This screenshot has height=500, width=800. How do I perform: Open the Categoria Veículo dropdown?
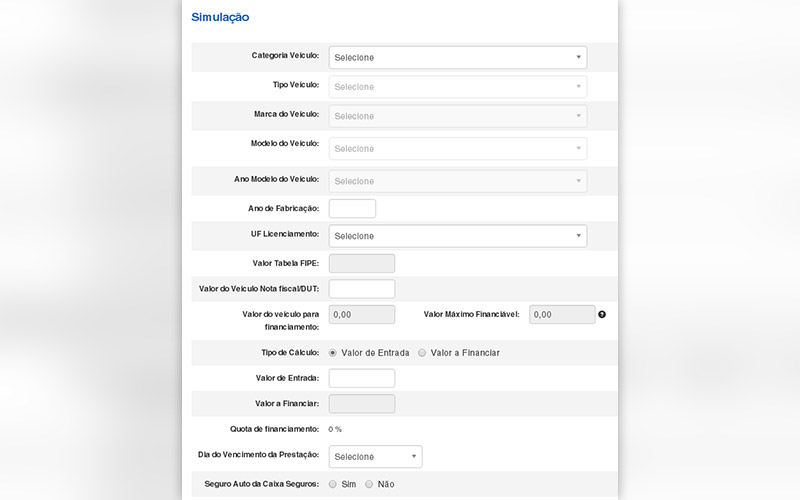457,57
